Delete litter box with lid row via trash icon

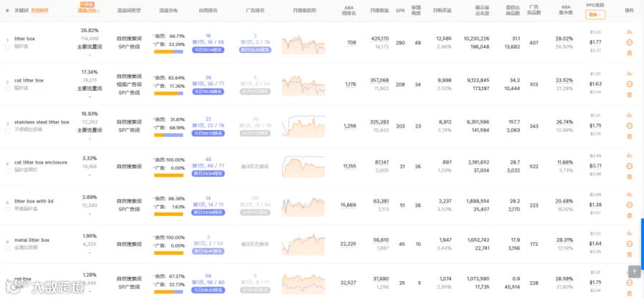pos(629,215)
